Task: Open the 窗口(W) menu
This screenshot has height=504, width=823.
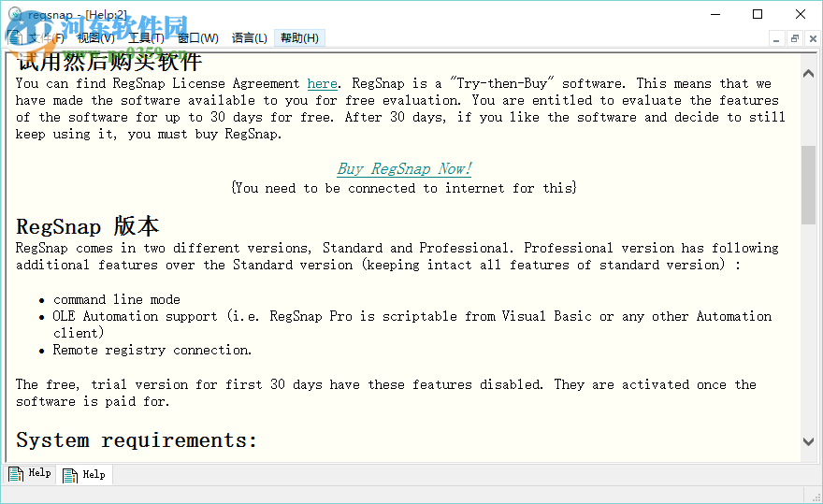Action: point(198,37)
